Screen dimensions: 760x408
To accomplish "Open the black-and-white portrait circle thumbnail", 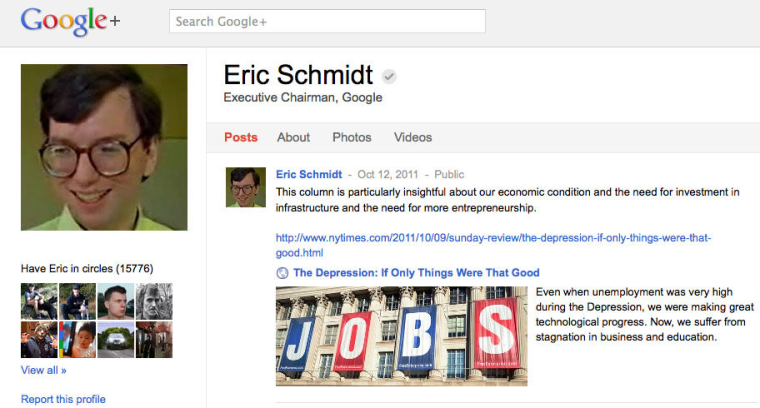I will tap(154, 301).
